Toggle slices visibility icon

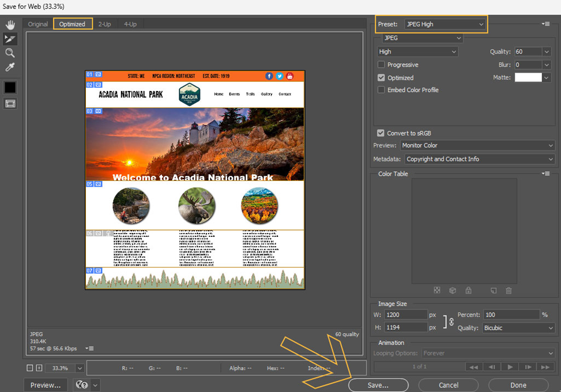pyautogui.click(x=10, y=104)
